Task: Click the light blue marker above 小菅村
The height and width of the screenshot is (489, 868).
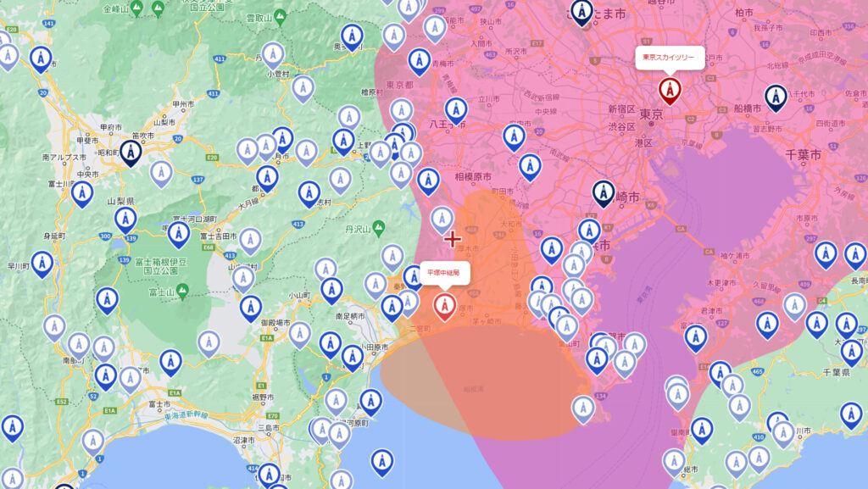Action: (272, 55)
